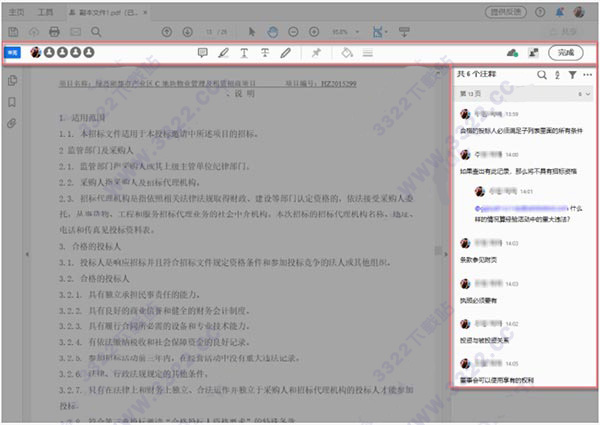600x425 pixels.
Task: Open the attachments paperclip panel
Action: (12, 124)
